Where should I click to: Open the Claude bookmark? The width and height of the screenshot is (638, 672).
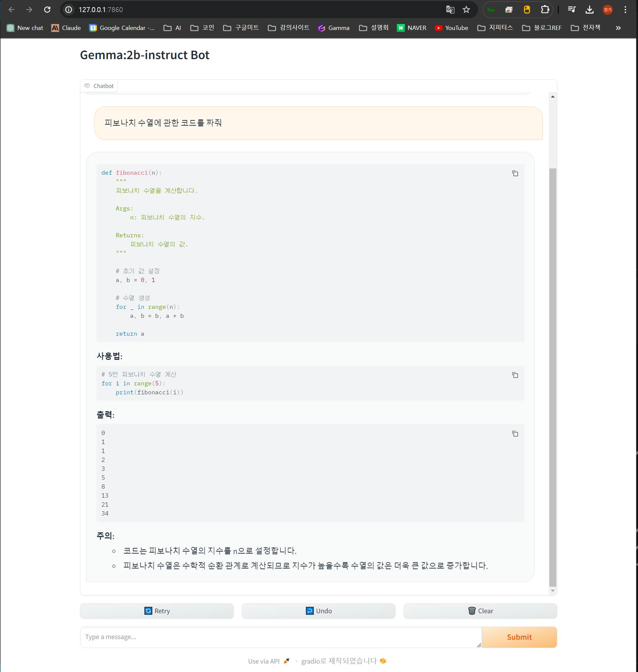coord(66,28)
